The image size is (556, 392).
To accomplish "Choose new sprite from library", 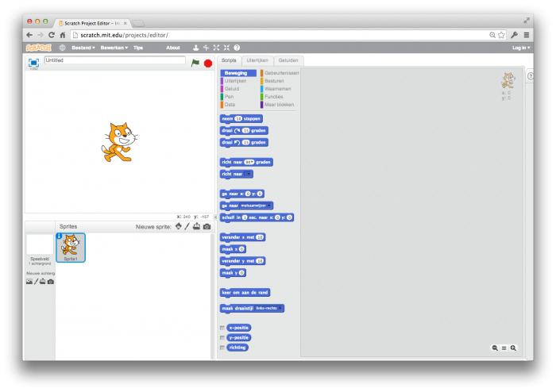I will tap(179, 226).
